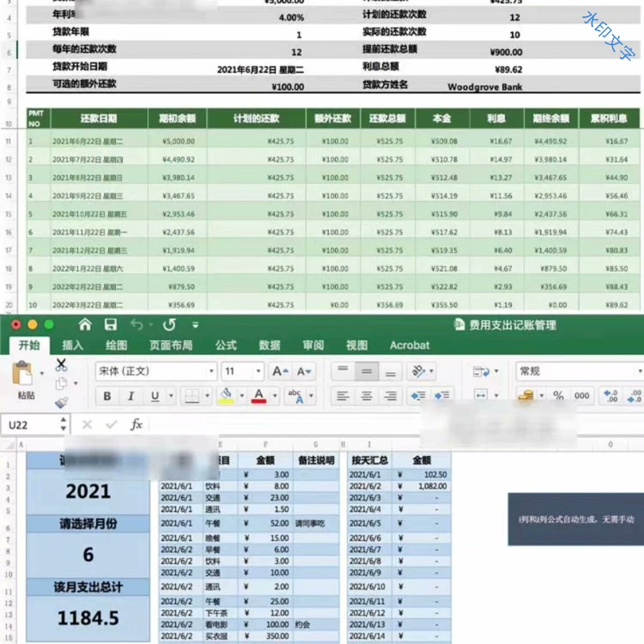Apply currency format with coins icon
Screen dimensions: 644x644
click(526, 396)
